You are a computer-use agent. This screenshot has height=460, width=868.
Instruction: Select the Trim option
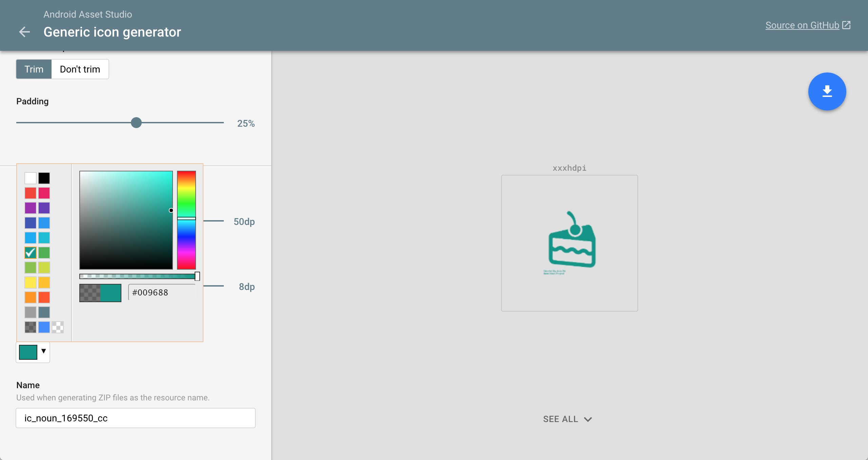34,69
